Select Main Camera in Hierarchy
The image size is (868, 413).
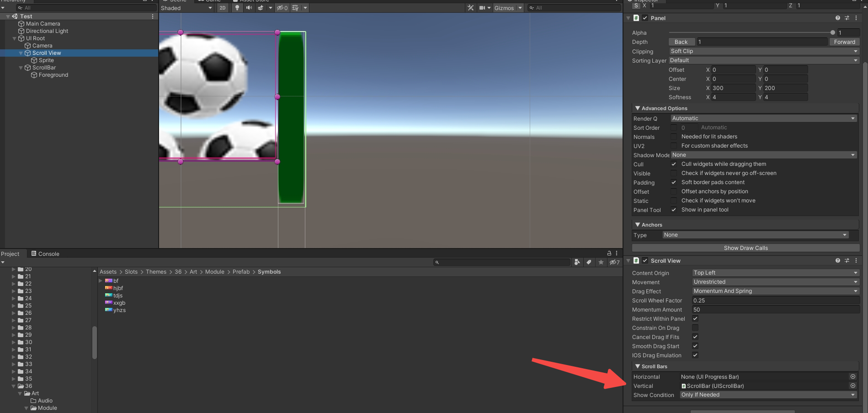coord(43,24)
